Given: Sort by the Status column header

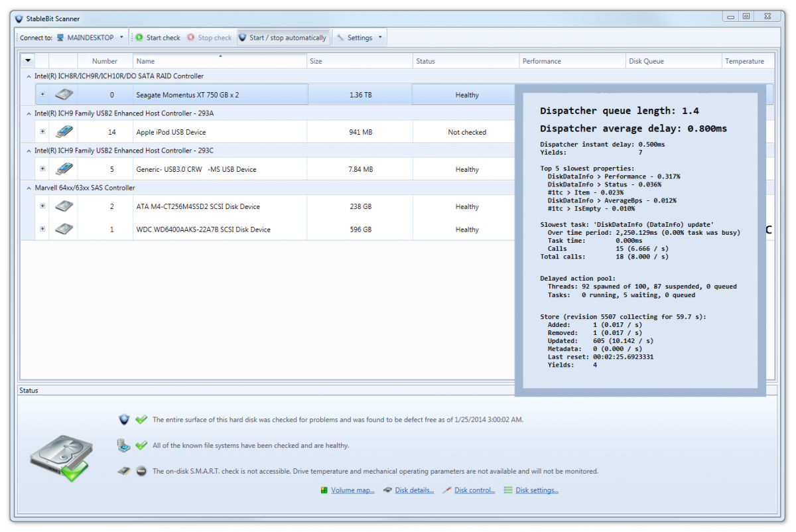Looking at the screenshot, I should click(x=466, y=61).
